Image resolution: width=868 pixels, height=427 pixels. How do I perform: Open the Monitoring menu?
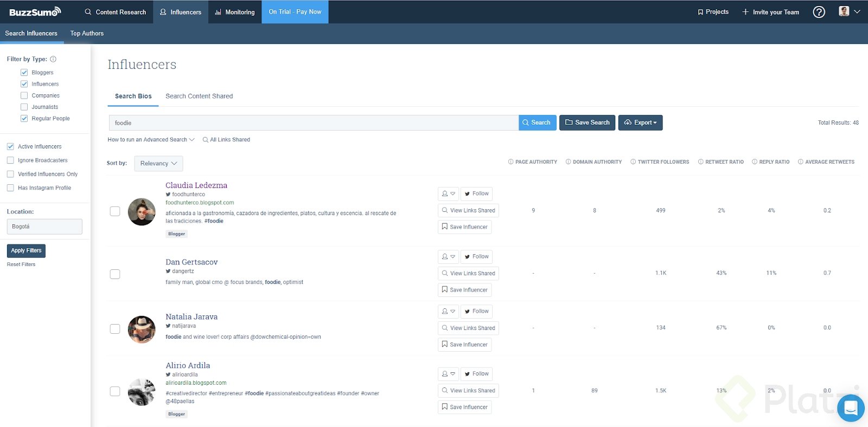click(x=235, y=12)
